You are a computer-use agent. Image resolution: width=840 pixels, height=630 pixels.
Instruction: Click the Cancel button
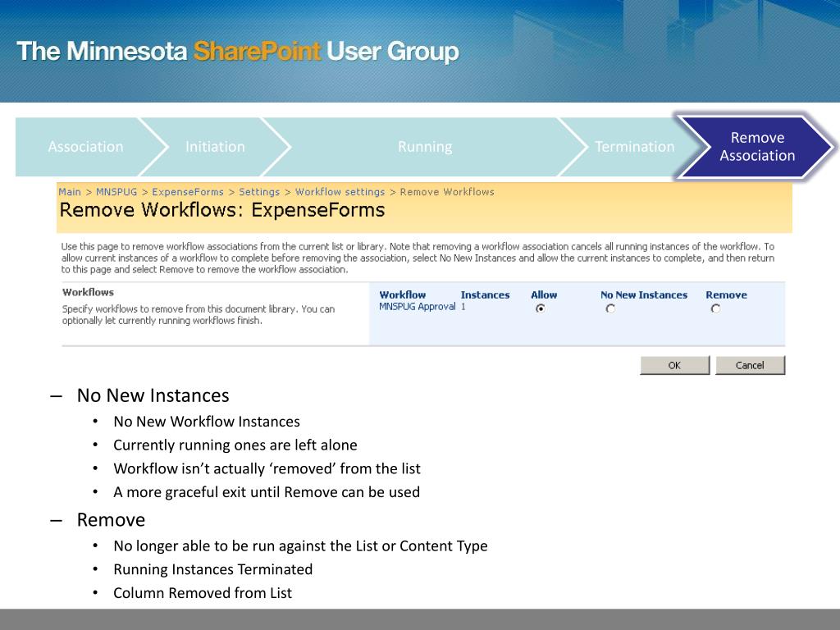[750, 365]
